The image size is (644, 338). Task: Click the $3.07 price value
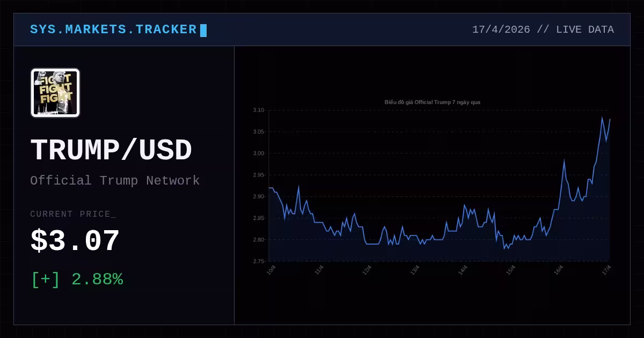tap(75, 241)
